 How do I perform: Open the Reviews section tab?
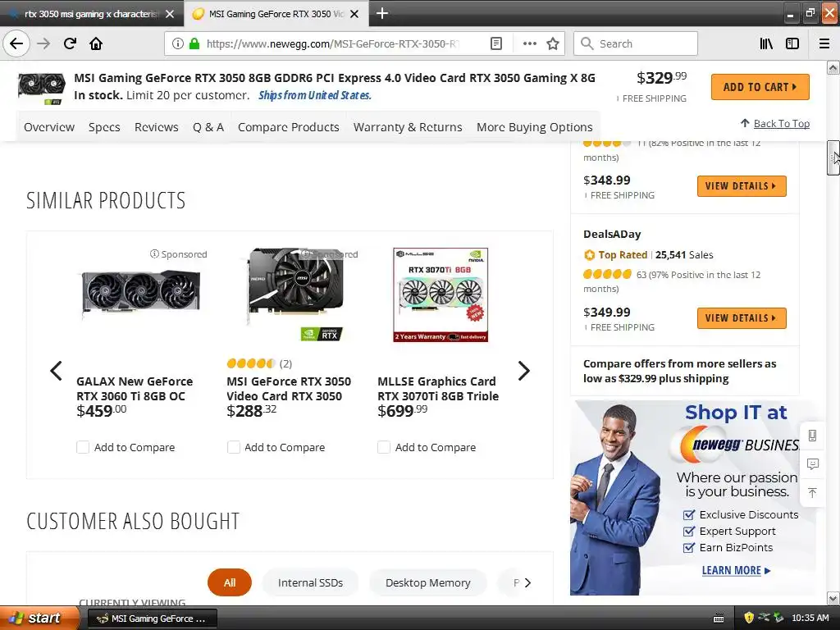click(157, 127)
